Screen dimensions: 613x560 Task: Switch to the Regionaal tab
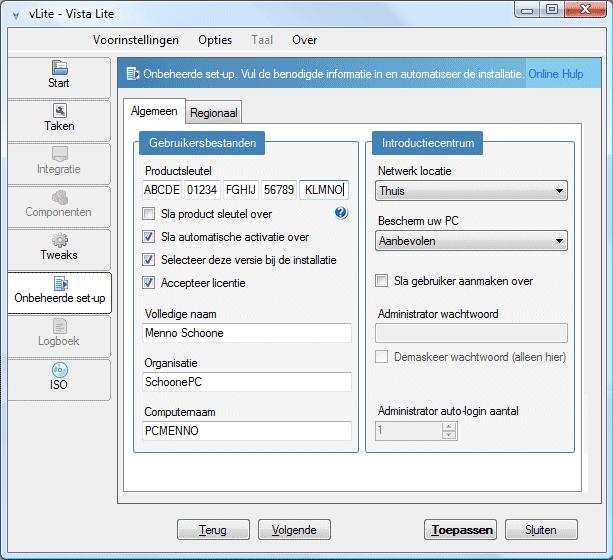click(213, 113)
